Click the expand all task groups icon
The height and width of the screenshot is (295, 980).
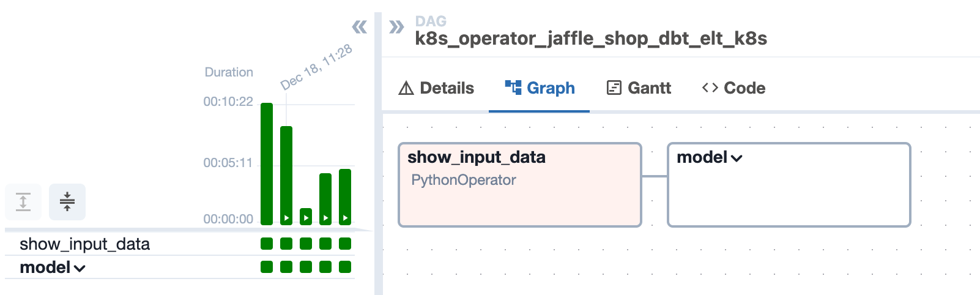tap(23, 201)
